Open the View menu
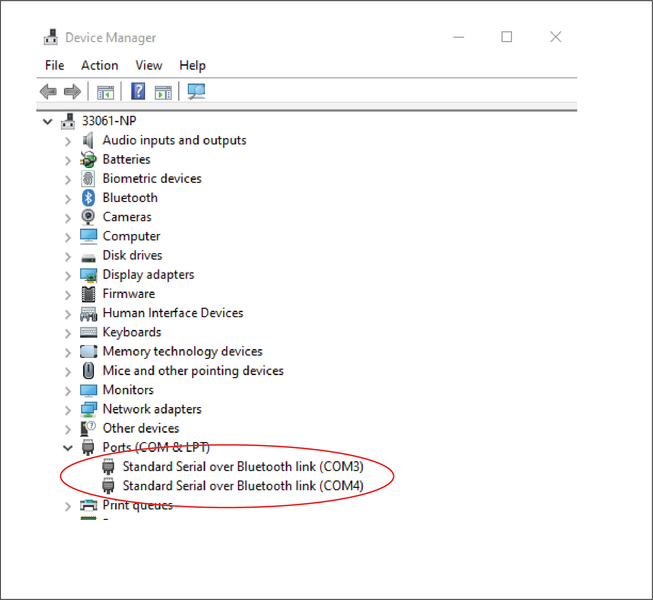 (149, 65)
